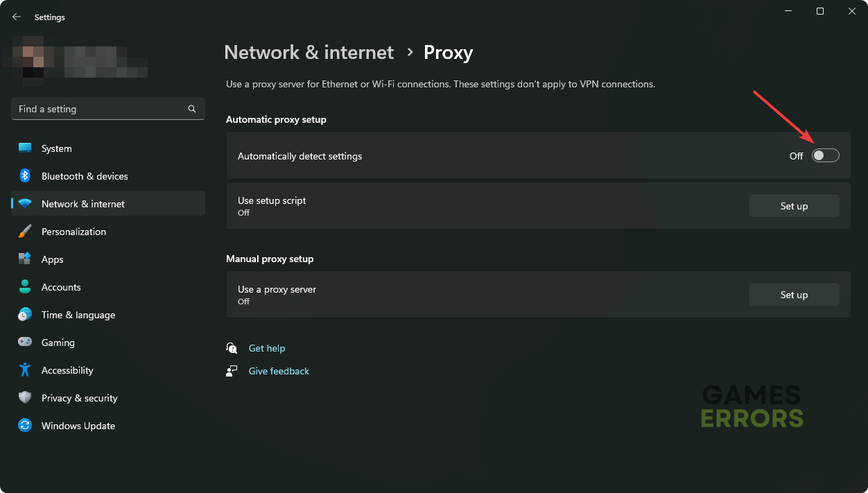Go back using the arrow icon
The width and height of the screenshot is (868, 493).
(x=17, y=17)
